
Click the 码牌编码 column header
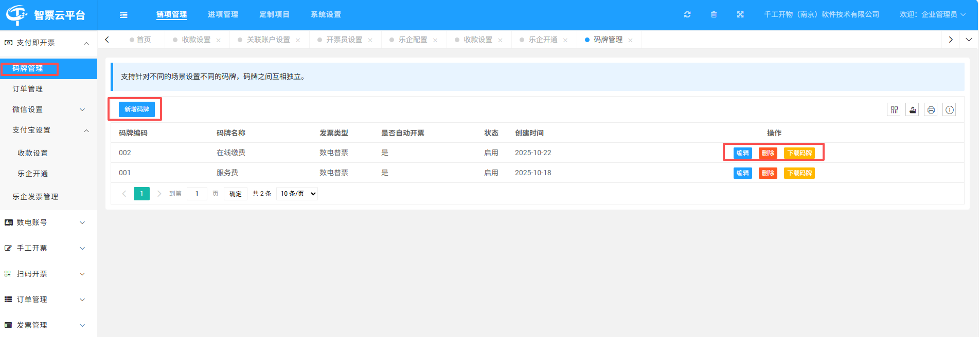(x=133, y=133)
